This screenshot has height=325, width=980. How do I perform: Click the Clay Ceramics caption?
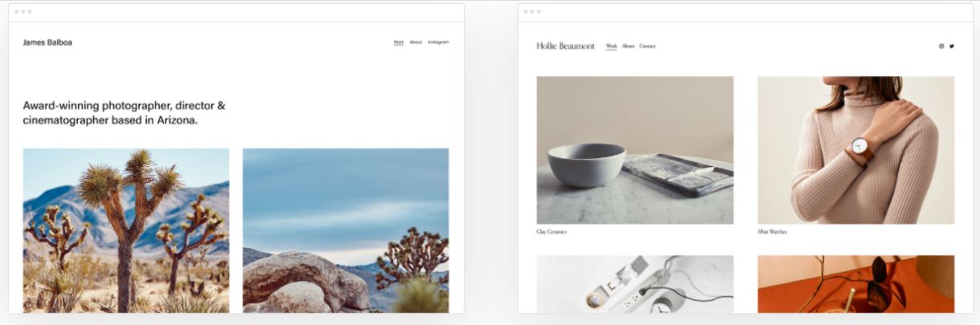pyautogui.click(x=551, y=232)
